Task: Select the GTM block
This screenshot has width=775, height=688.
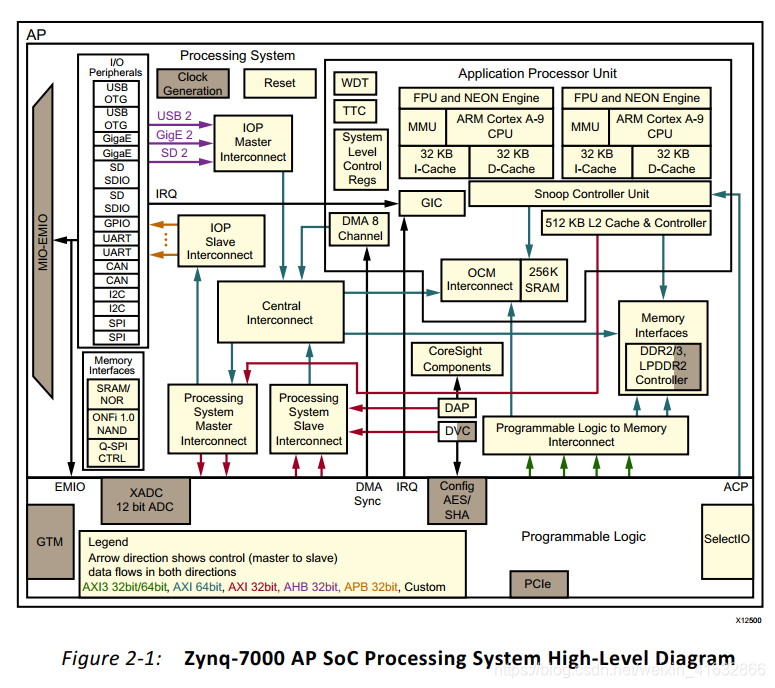Action: 50,542
